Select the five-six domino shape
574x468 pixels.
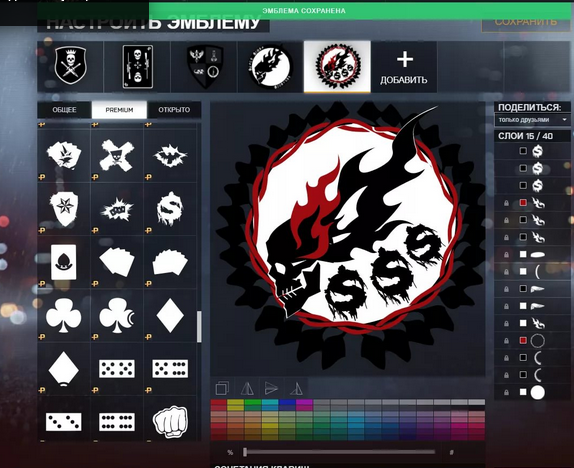[170, 368]
